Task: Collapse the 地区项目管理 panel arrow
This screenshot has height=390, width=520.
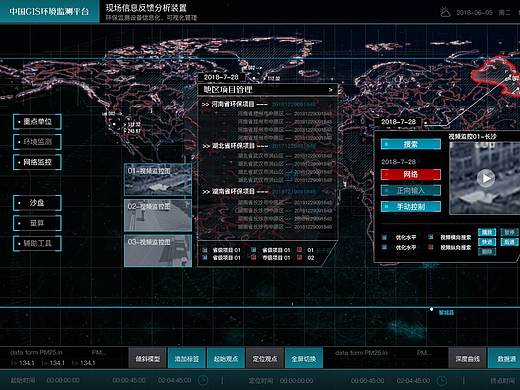Action: pyautogui.click(x=330, y=90)
